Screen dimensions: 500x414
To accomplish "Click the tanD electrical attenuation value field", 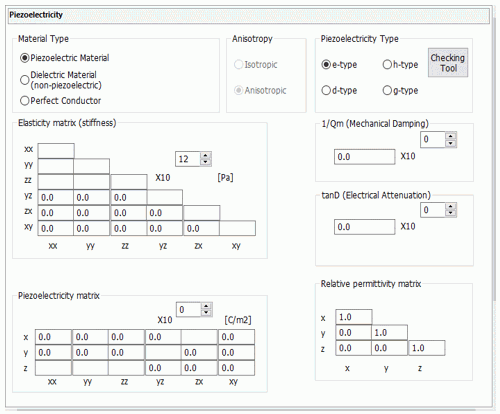I will pyautogui.click(x=365, y=227).
